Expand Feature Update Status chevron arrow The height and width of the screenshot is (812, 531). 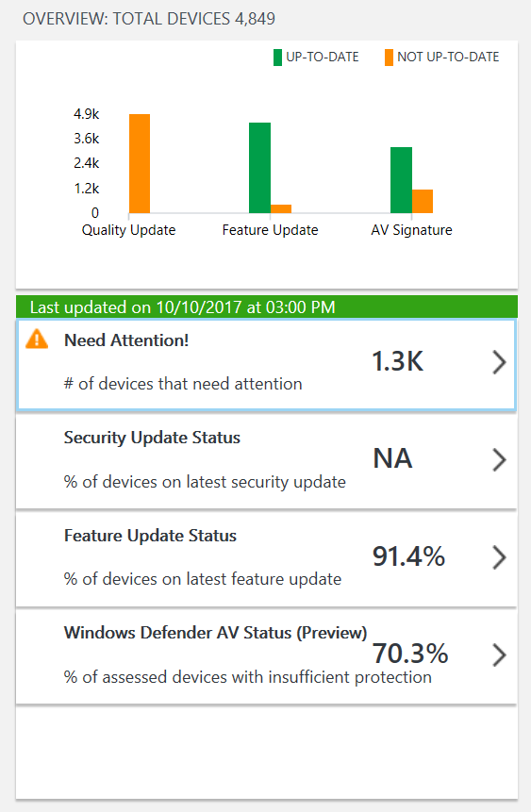point(499,557)
